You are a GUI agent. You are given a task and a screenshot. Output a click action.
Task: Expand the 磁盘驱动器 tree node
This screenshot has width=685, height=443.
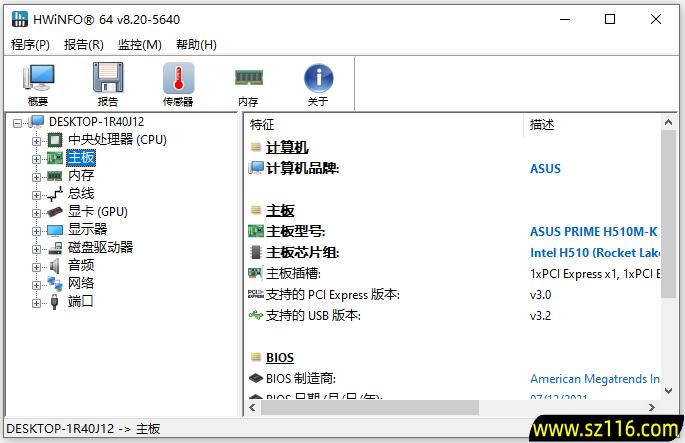pyautogui.click(x=36, y=249)
